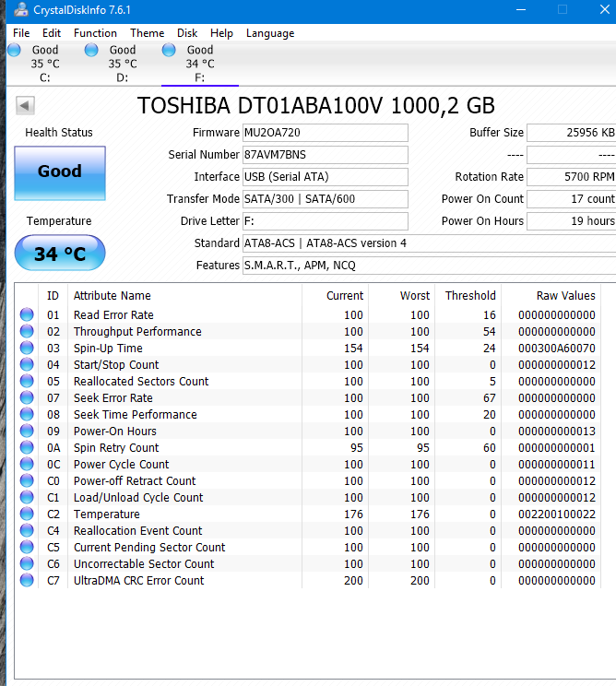Viewport: 616px width, 686px height.
Task: Click status orb of Temperature attribute row
Action: coord(27,514)
